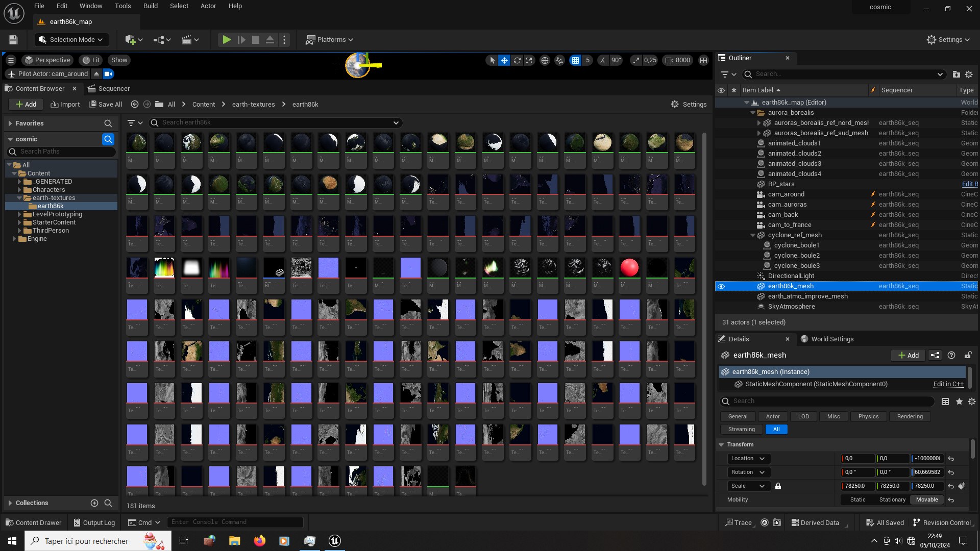Click the Edit in C++ link
Screen dimensions: 980x551
tap(948, 384)
